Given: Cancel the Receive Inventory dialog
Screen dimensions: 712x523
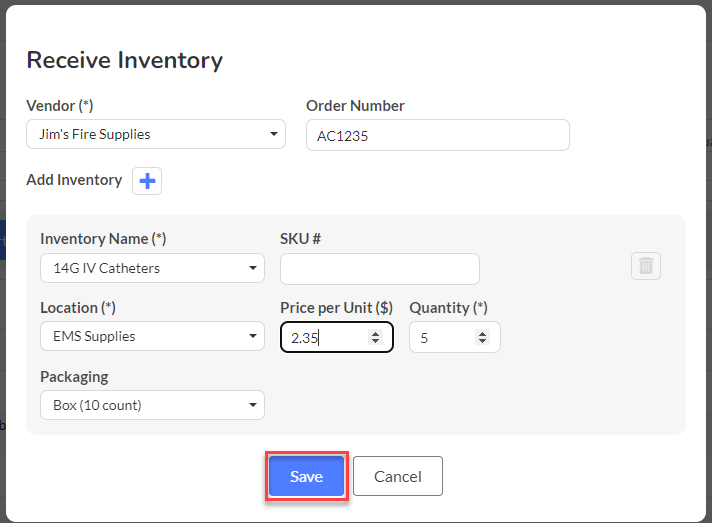Looking at the screenshot, I should point(398,476).
